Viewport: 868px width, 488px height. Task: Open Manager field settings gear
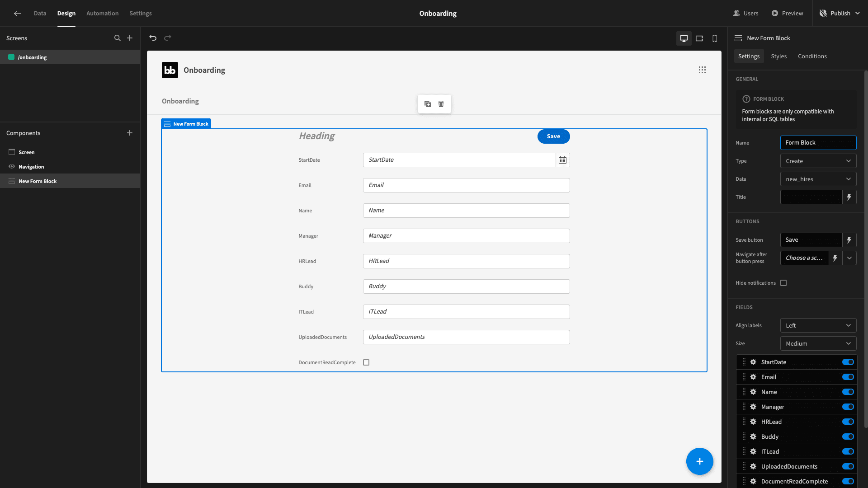[x=753, y=407]
